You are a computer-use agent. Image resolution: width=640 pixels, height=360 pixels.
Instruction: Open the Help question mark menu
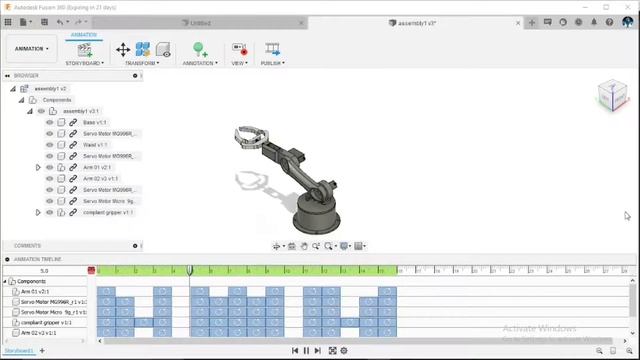[x=609, y=22]
